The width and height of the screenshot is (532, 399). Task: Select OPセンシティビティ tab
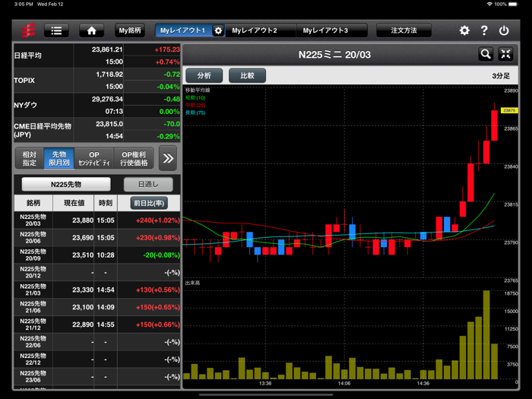point(94,158)
